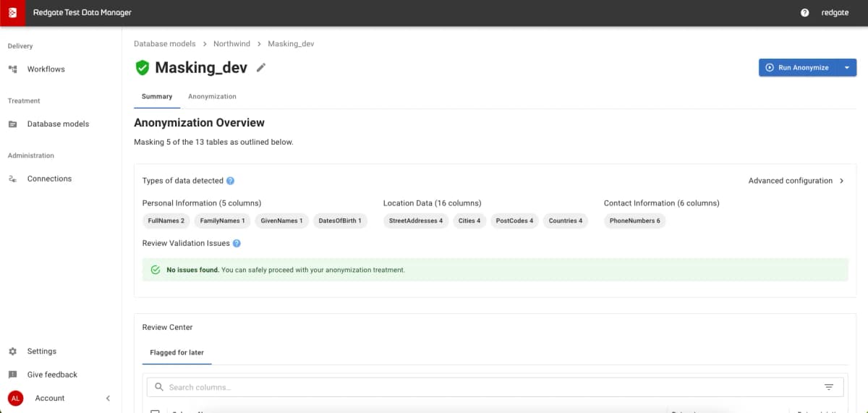
Task: Open Workflows in the sidebar
Action: coord(46,69)
